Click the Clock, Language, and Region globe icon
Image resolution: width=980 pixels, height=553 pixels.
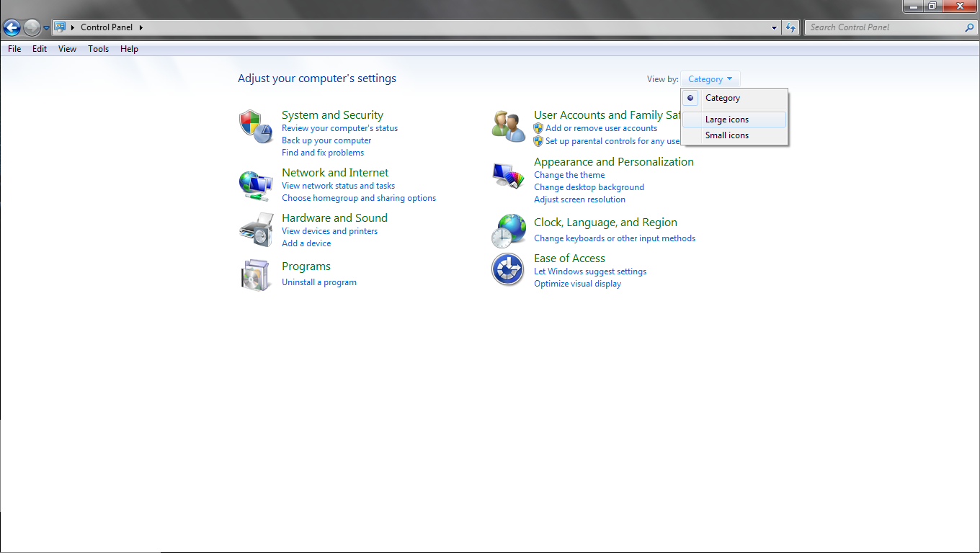click(x=509, y=231)
